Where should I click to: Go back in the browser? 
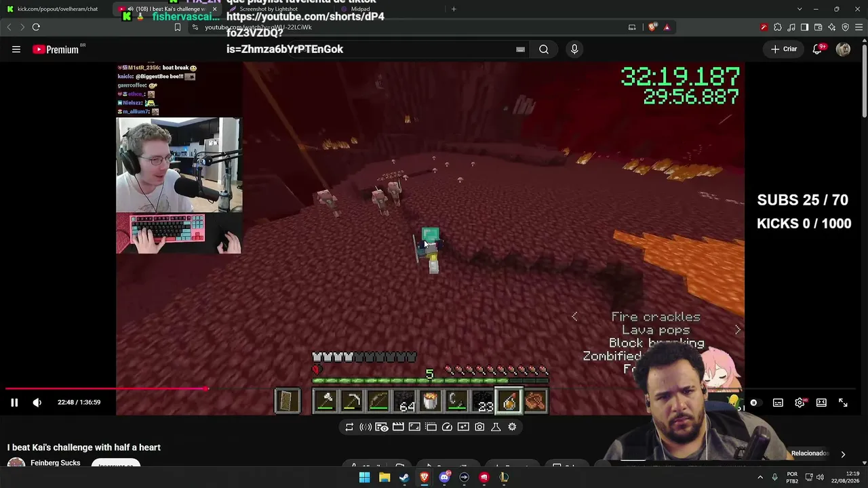[x=9, y=27]
